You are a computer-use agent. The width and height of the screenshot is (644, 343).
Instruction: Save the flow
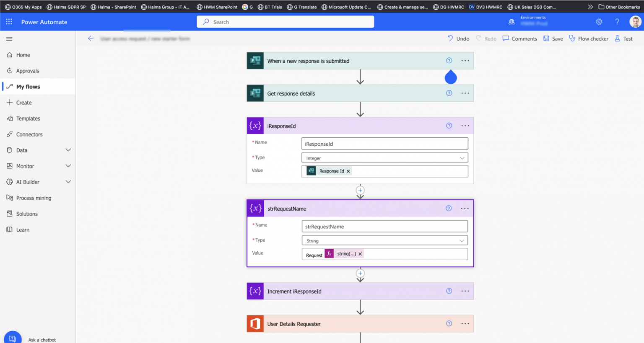[553, 38]
